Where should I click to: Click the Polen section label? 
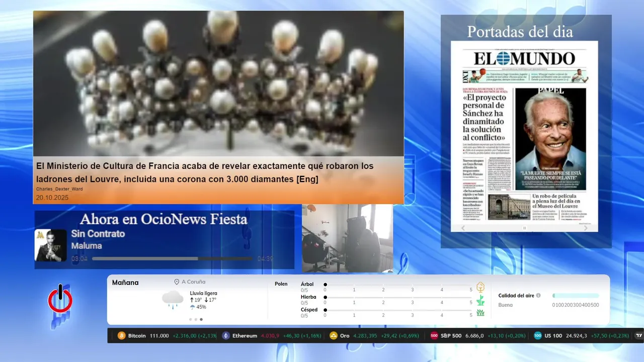point(281,284)
